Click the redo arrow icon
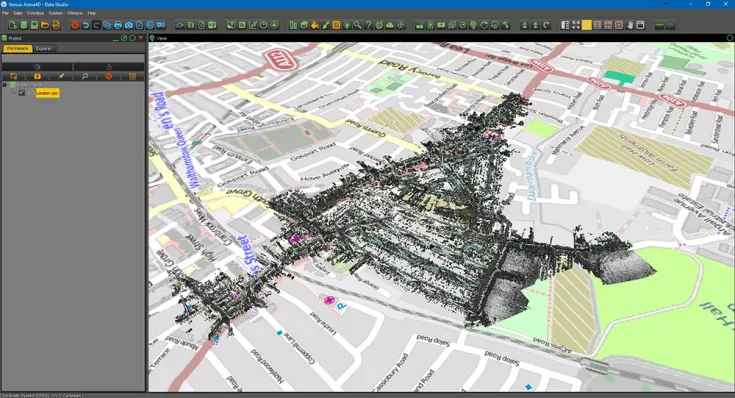 [x=96, y=25]
